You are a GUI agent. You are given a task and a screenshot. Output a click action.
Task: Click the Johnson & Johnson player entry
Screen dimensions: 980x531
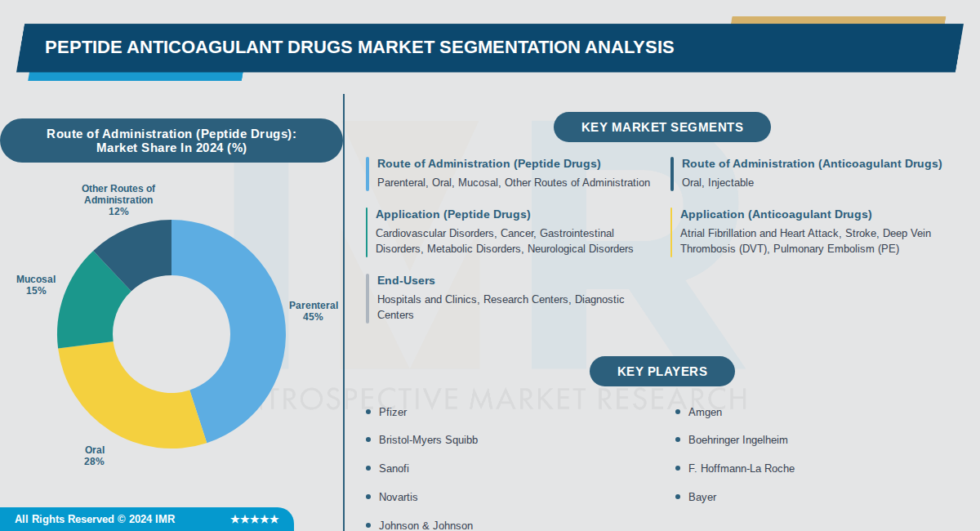425,525
